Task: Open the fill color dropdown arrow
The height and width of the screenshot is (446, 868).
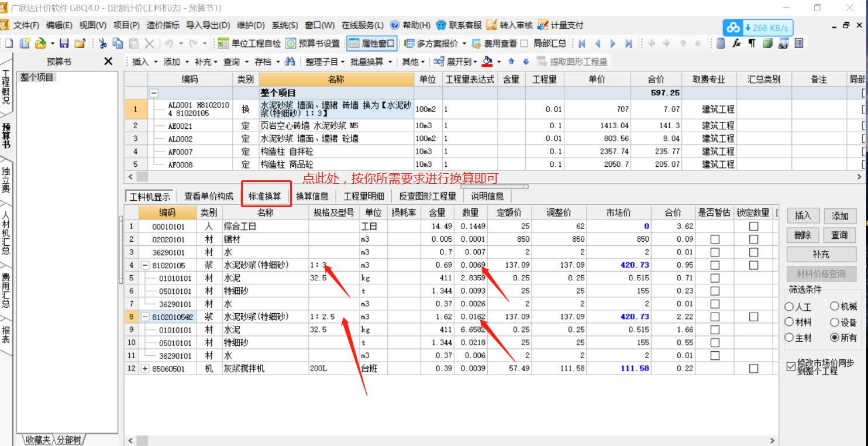Action: point(499,61)
